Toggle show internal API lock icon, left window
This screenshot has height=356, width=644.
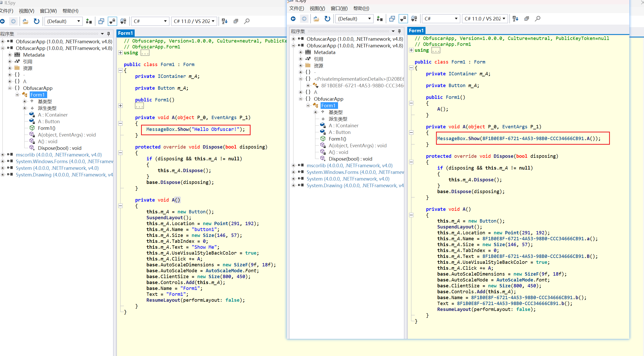pyautogui.click(x=112, y=21)
